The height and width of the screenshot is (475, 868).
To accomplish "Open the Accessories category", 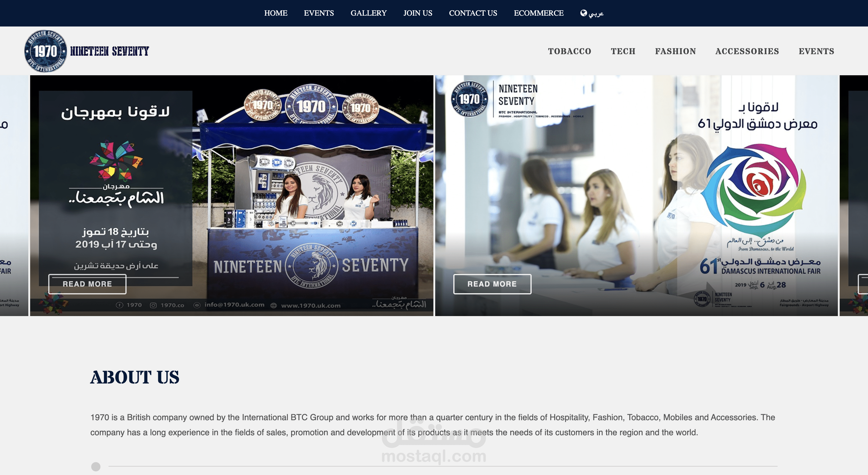I will pos(747,51).
